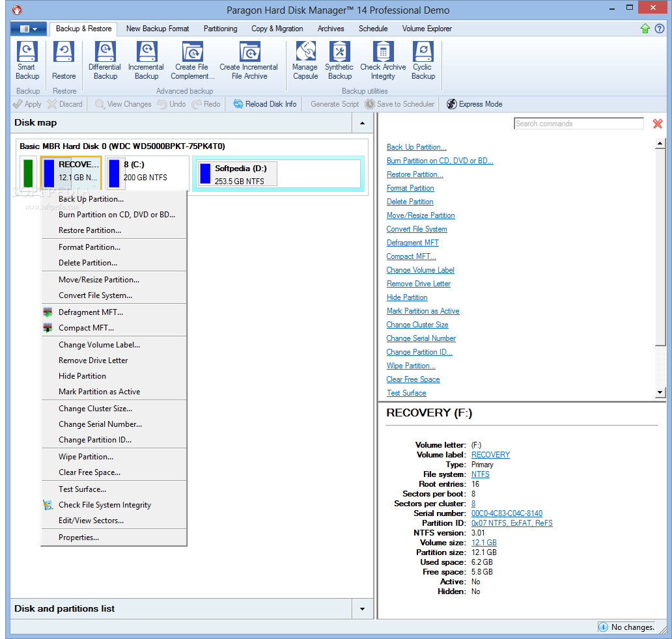Open the Partitioning ribbon tab

(x=220, y=29)
